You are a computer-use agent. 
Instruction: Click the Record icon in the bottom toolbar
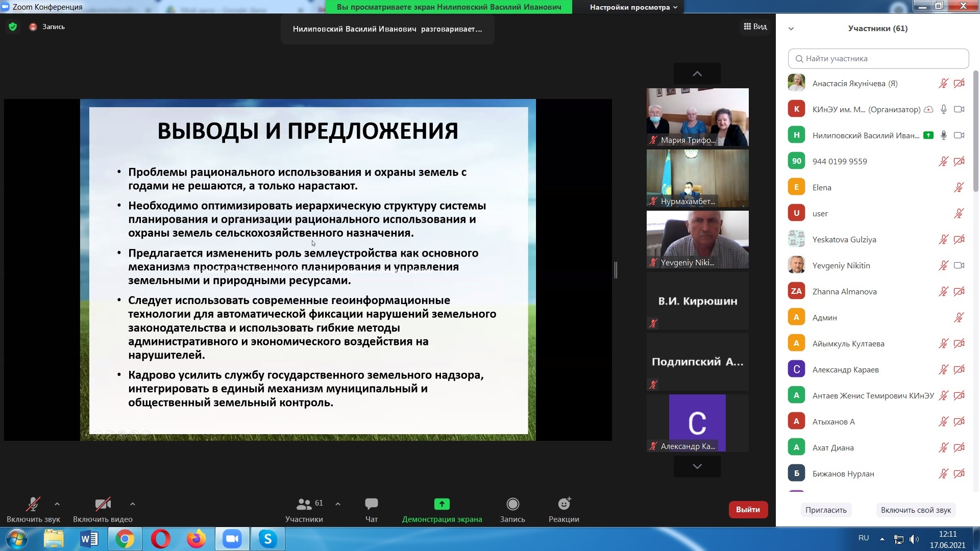512,505
